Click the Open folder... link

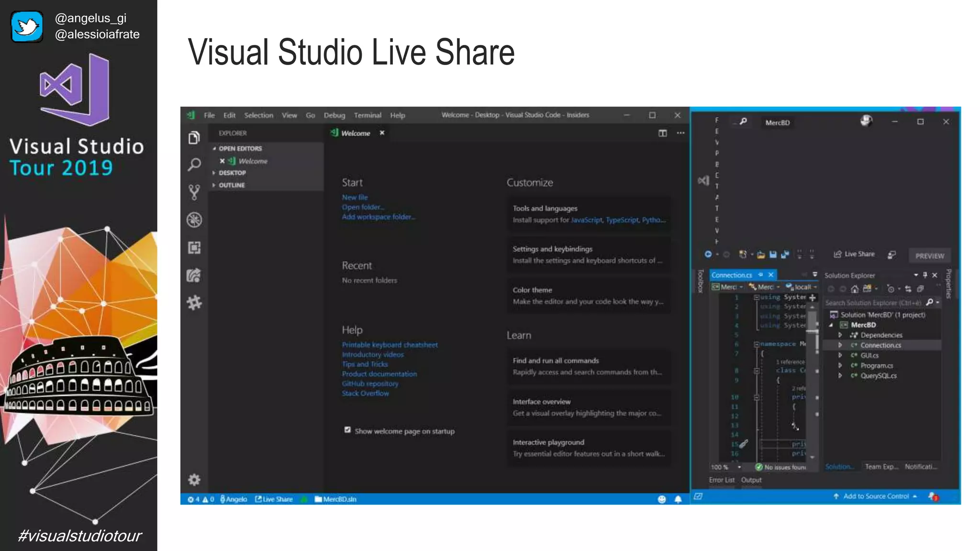pyautogui.click(x=363, y=207)
